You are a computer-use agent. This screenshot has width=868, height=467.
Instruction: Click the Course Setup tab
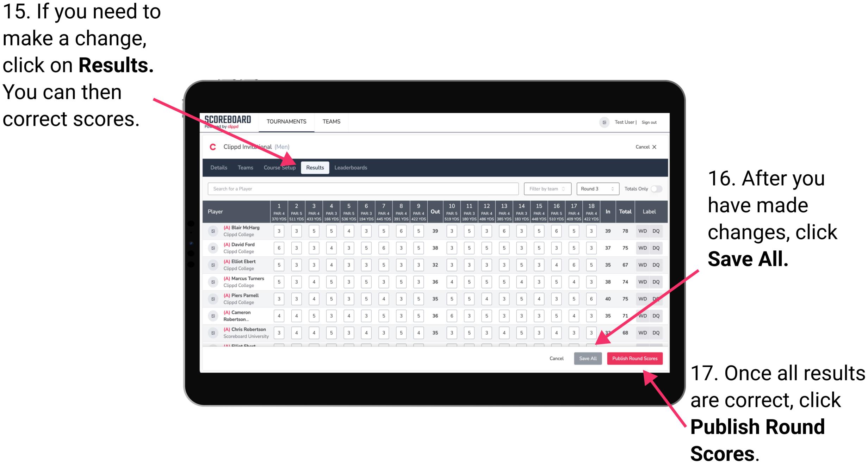pos(280,167)
